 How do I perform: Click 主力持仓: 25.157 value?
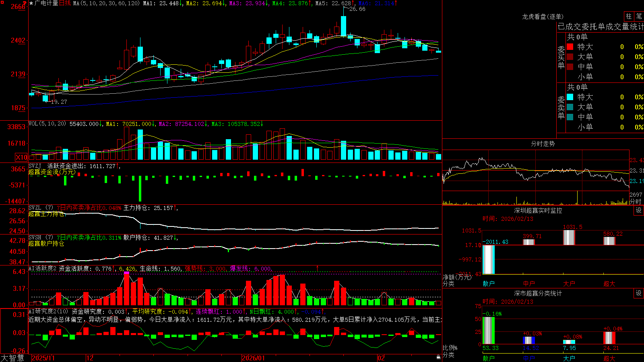[x=148, y=208]
